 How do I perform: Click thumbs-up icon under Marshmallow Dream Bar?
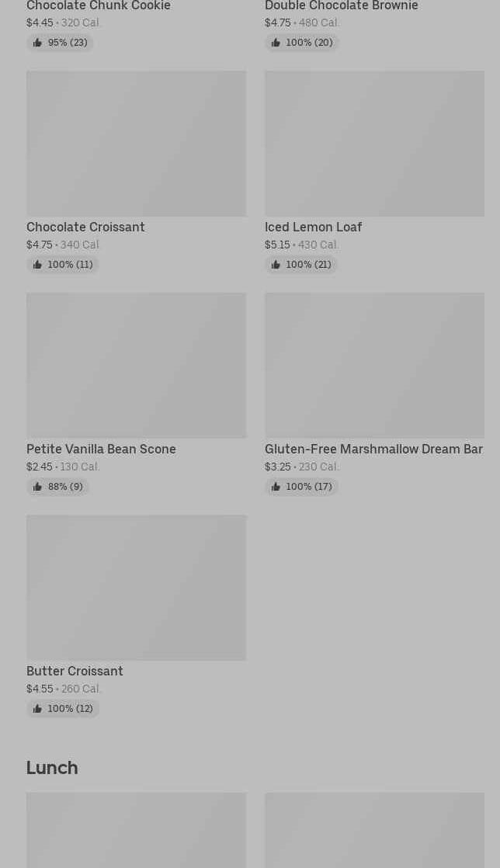click(276, 487)
